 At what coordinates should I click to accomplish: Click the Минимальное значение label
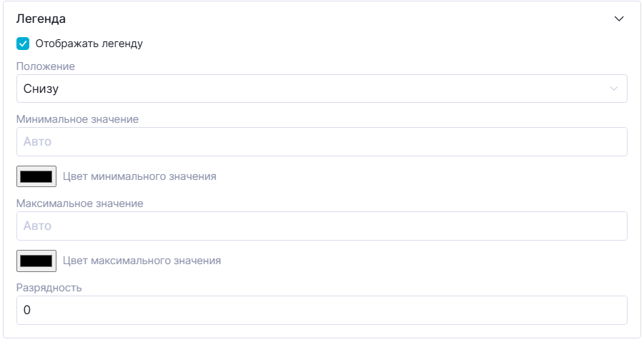coord(77,119)
